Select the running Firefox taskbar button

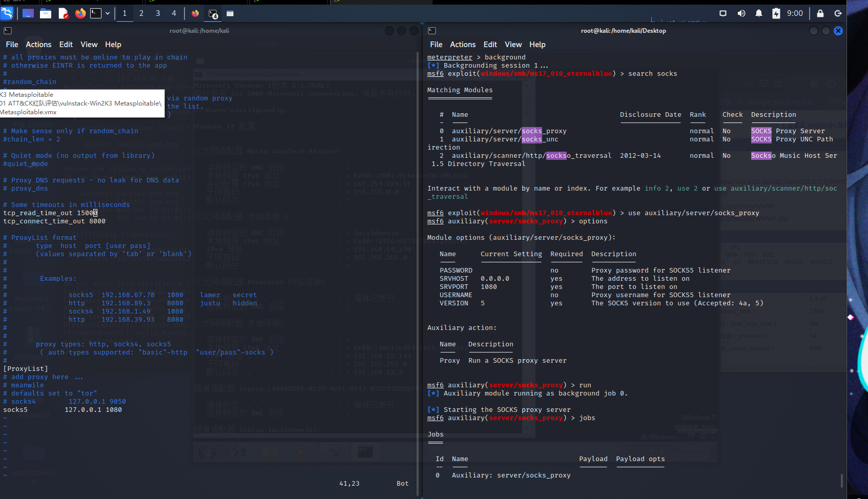pos(195,13)
